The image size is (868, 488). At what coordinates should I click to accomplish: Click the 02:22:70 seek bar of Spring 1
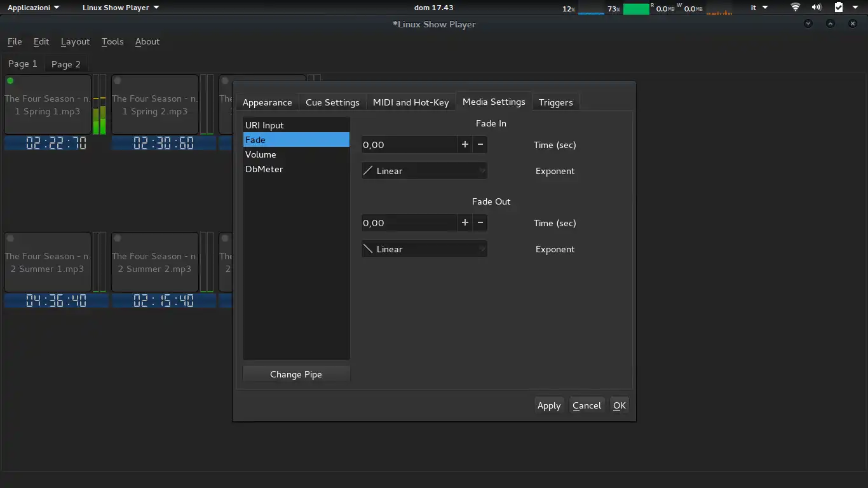(56, 144)
